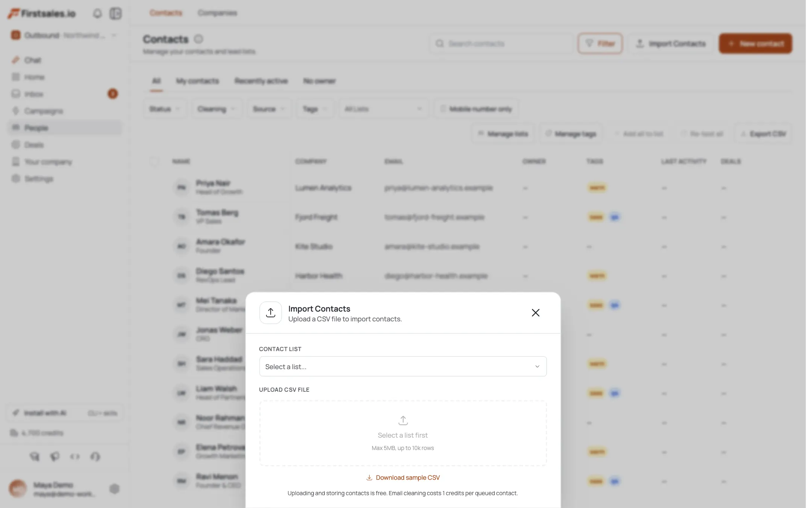The image size is (812, 508).
Task: Click the CSV upload drop zone
Action: point(403,433)
